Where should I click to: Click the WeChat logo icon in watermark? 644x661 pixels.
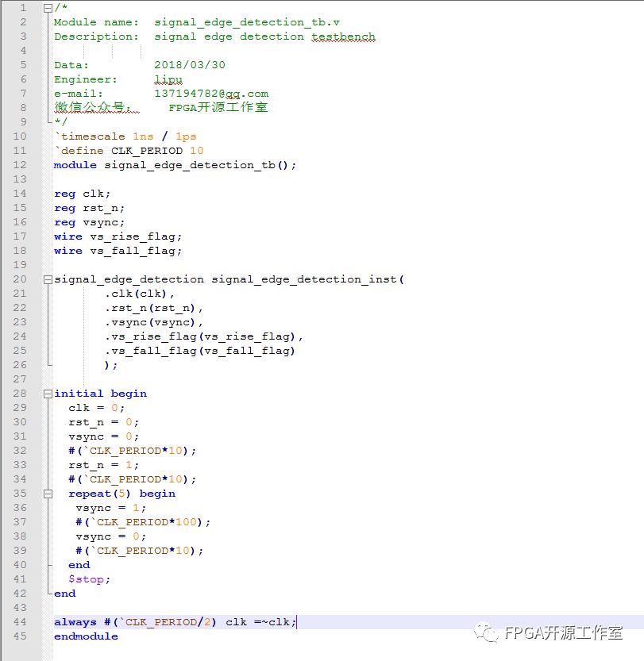tap(484, 632)
